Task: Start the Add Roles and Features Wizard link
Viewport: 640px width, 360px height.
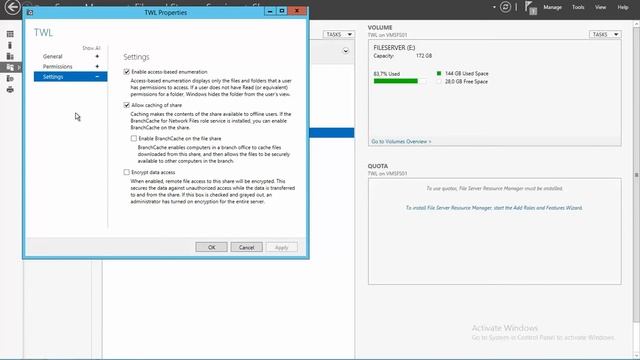Action: click(494, 208)
